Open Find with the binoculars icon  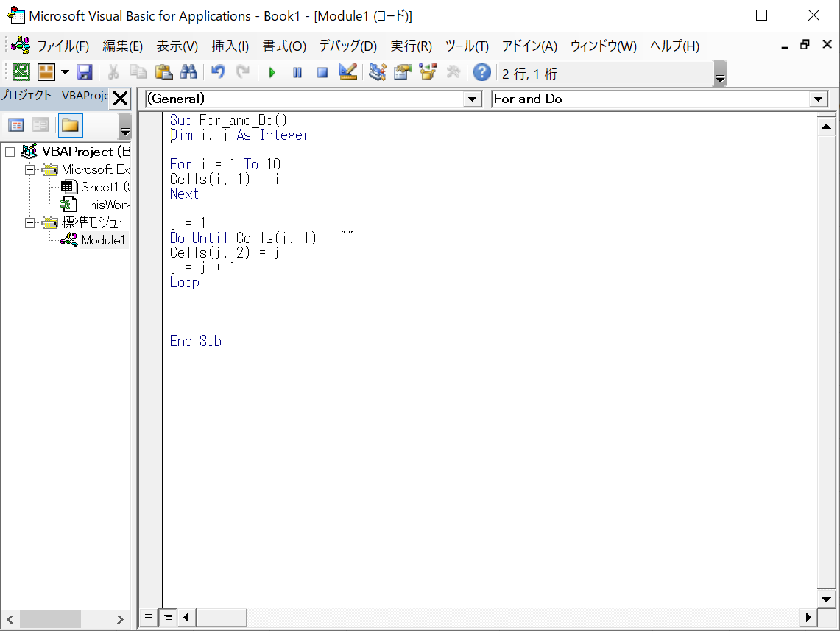click(x=188, y=71)
